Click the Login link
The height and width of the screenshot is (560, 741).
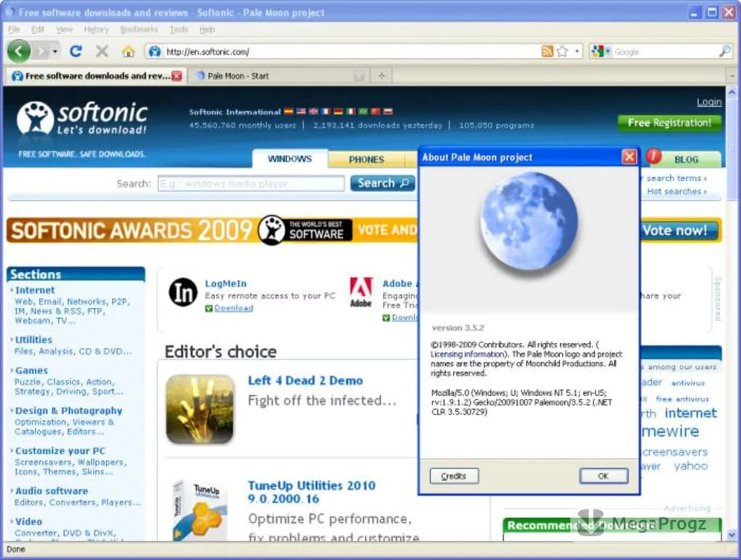(709, 102)
